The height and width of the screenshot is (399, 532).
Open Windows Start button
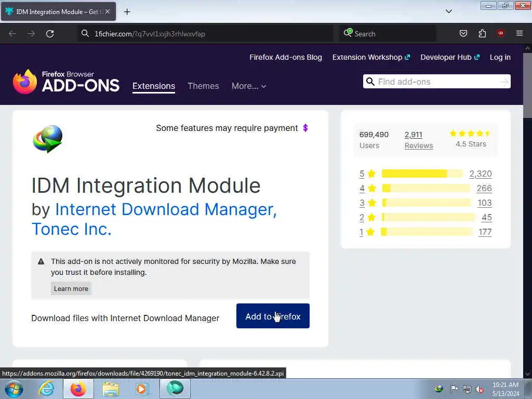coord(14,389)
